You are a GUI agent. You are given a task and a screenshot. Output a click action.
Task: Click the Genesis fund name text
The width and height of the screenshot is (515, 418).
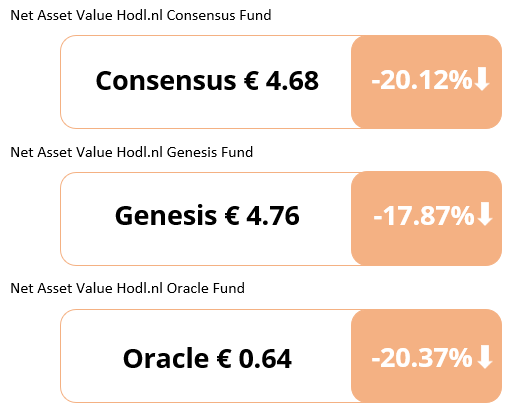point(166,215)
